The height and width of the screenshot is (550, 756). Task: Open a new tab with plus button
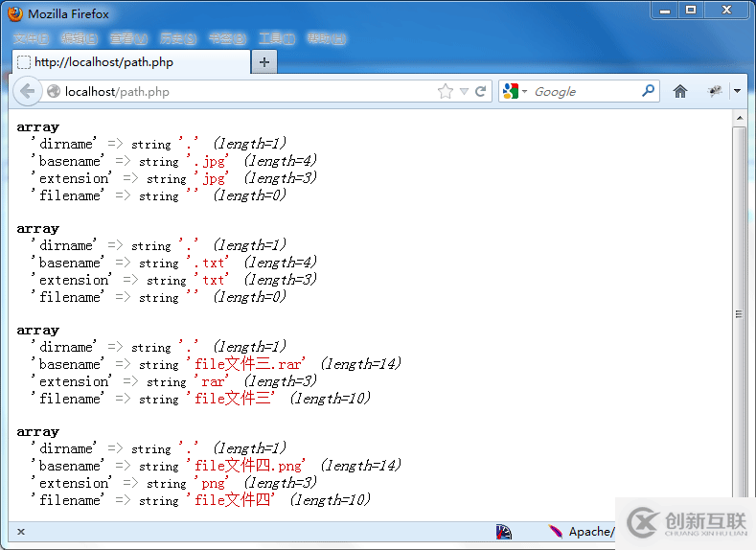pyautogui.click(x=263, y=62)
